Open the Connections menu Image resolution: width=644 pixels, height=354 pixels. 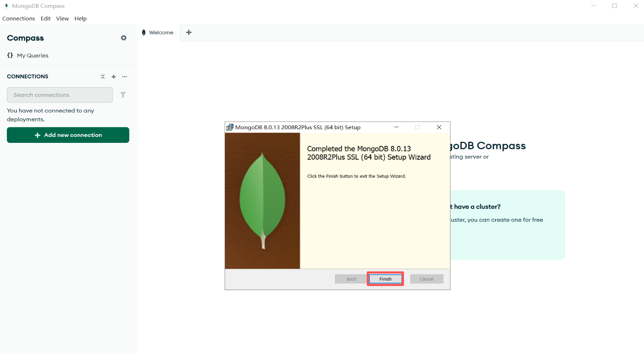(x=18, y=18)
